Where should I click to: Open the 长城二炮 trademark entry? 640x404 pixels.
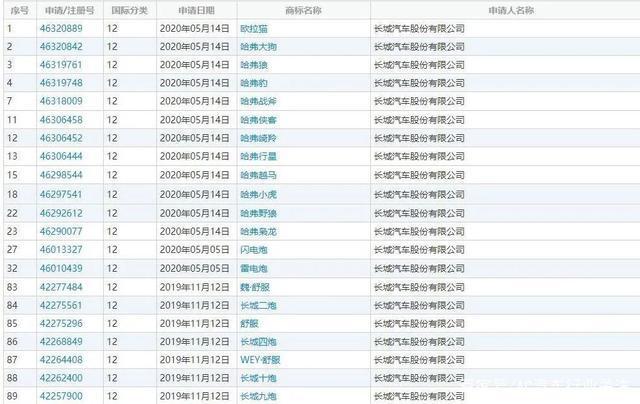(259, 305)
